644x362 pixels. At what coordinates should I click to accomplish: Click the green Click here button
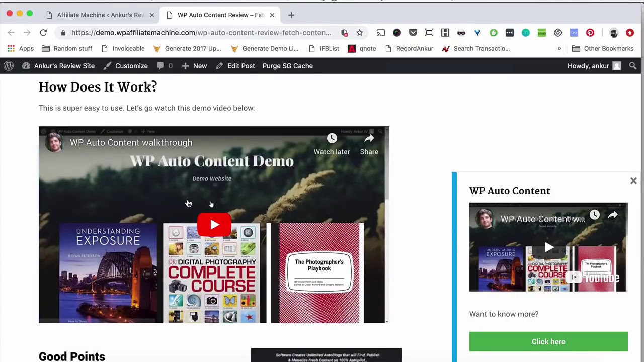[548, 341]
